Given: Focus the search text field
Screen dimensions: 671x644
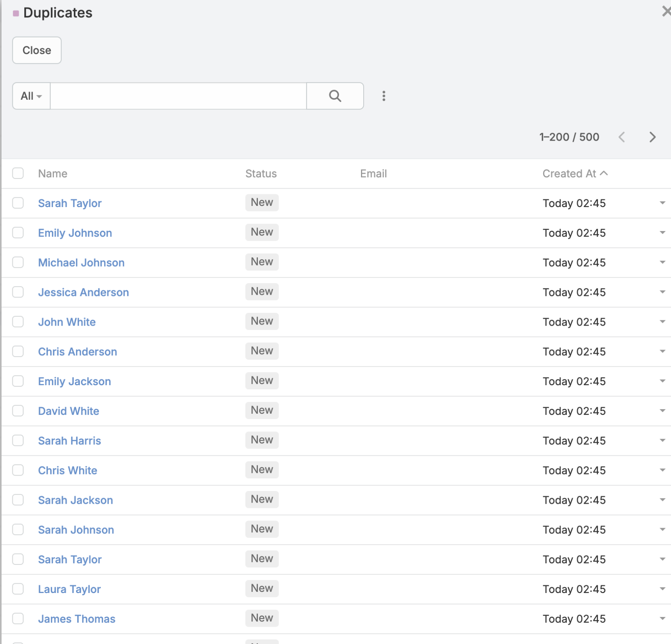Looking at the screenshot, I should tap(178, 96).
